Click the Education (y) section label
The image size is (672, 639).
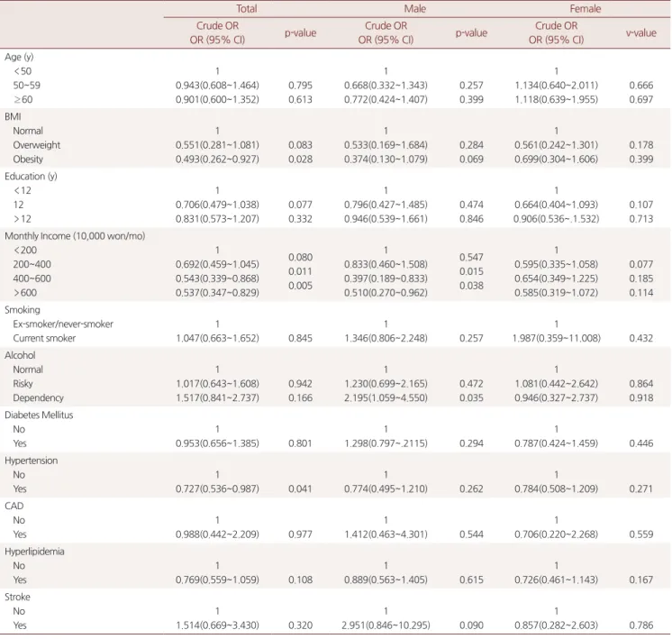[x=31, y=177]
